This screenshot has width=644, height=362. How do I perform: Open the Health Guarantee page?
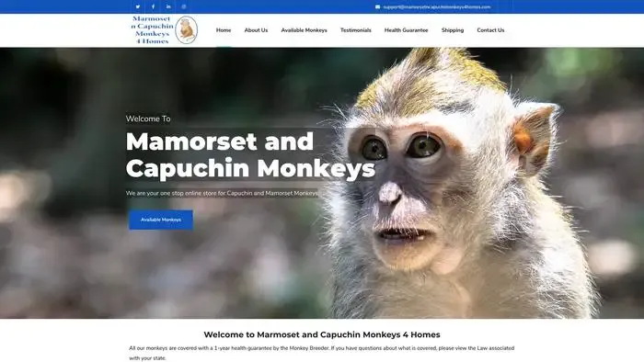click(x=407, y=30)
